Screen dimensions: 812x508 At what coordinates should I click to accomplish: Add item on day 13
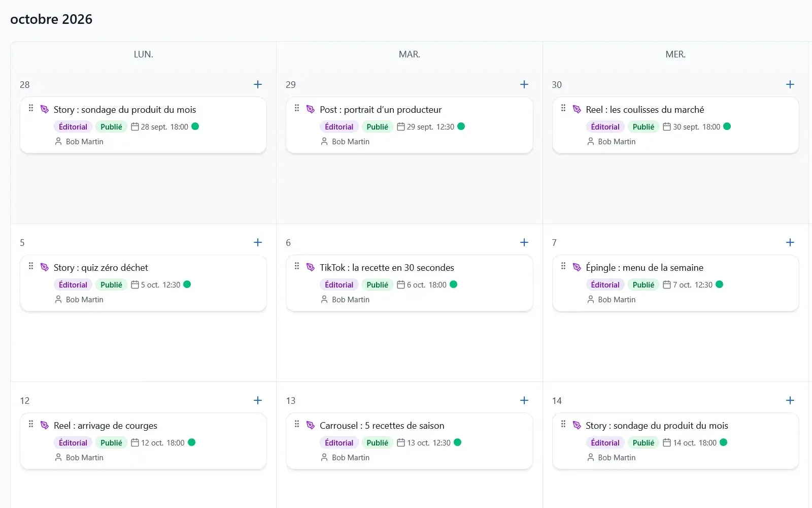524,400
